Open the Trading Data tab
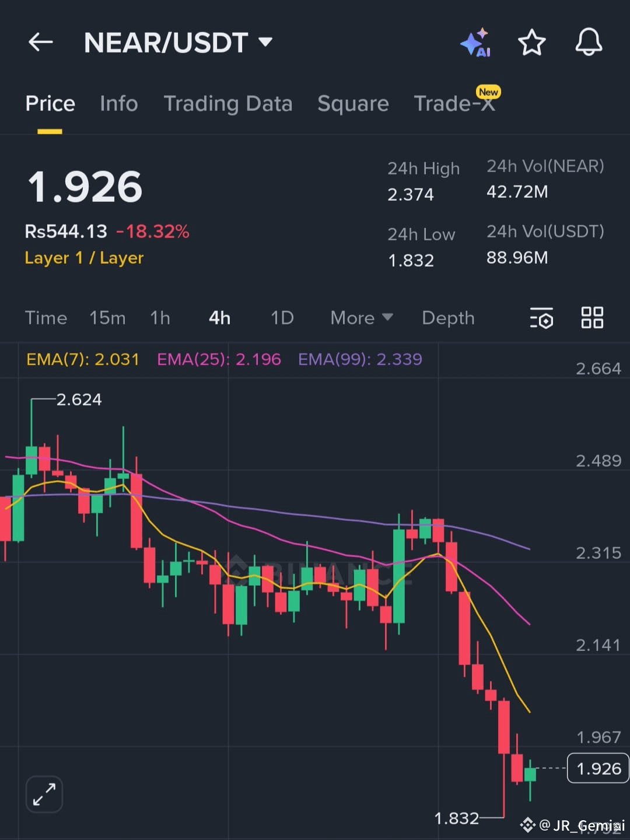 pos(228,104)
